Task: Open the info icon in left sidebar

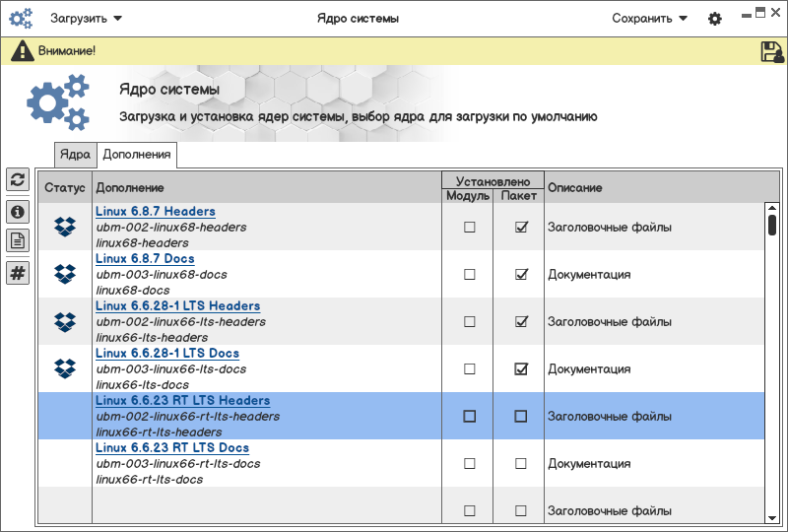Action: pos(17,211)
